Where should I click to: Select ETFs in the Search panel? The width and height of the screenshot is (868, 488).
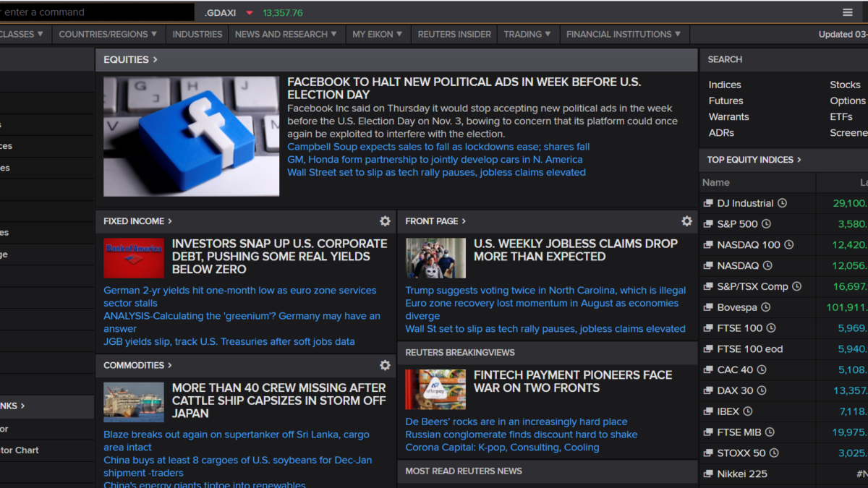click(x=841, y=116)
